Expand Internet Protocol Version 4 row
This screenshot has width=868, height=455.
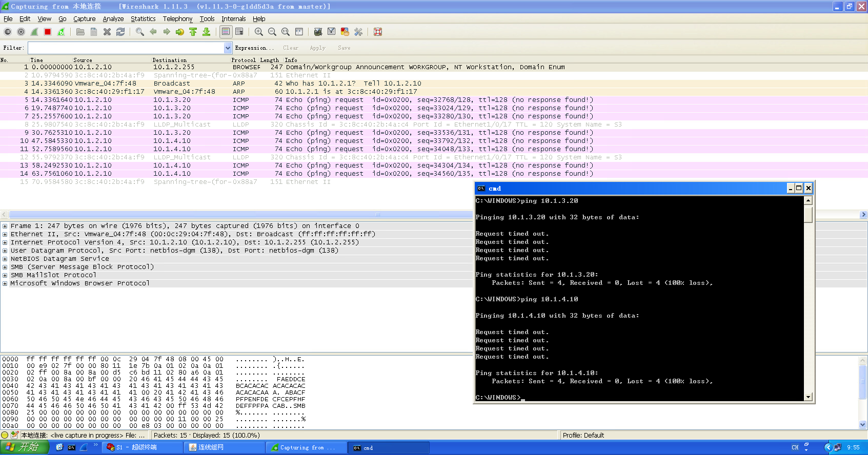[x=5, y=242]
